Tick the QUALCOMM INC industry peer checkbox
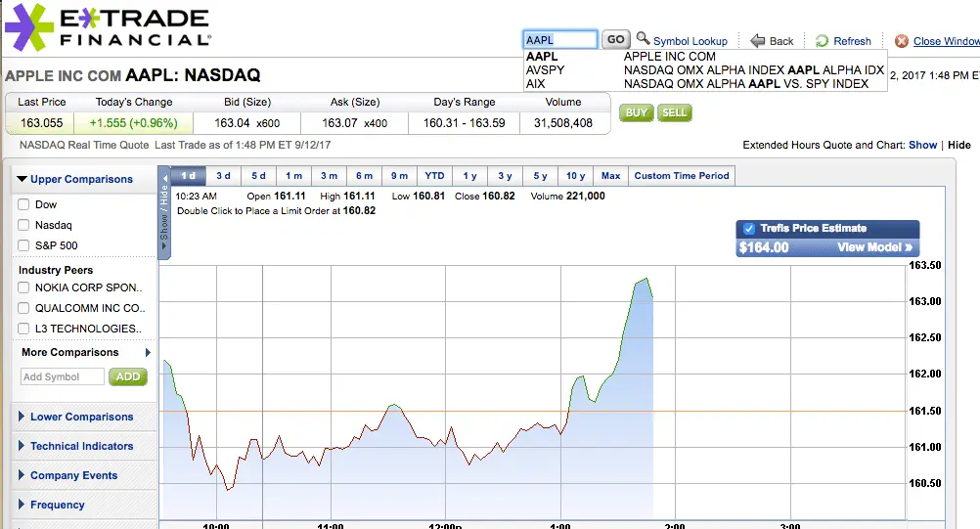This screenshot has width=980, height=529. [x=23, y=308]
